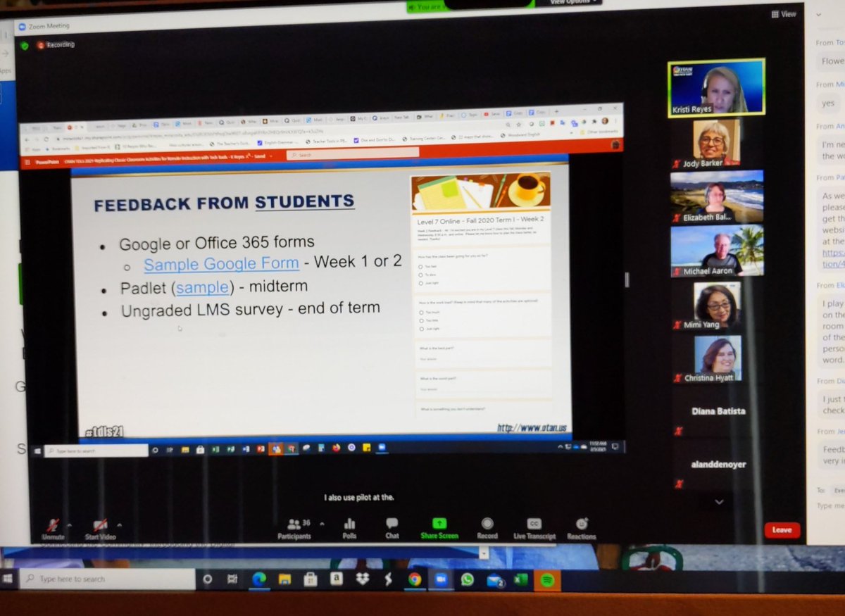Click the Search box in PowerPoint header
The height and width of the screenshot is (616, 845).
point(352,154)
